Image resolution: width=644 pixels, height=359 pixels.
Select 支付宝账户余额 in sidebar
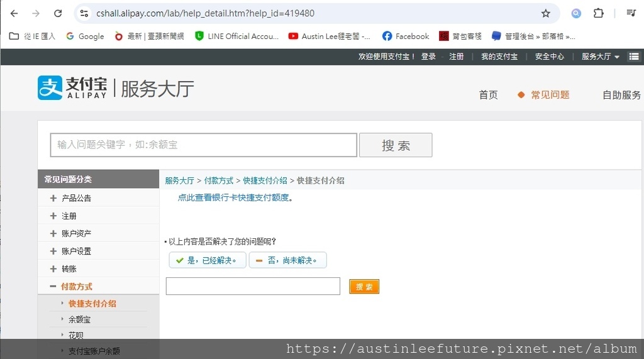point(94,351)
